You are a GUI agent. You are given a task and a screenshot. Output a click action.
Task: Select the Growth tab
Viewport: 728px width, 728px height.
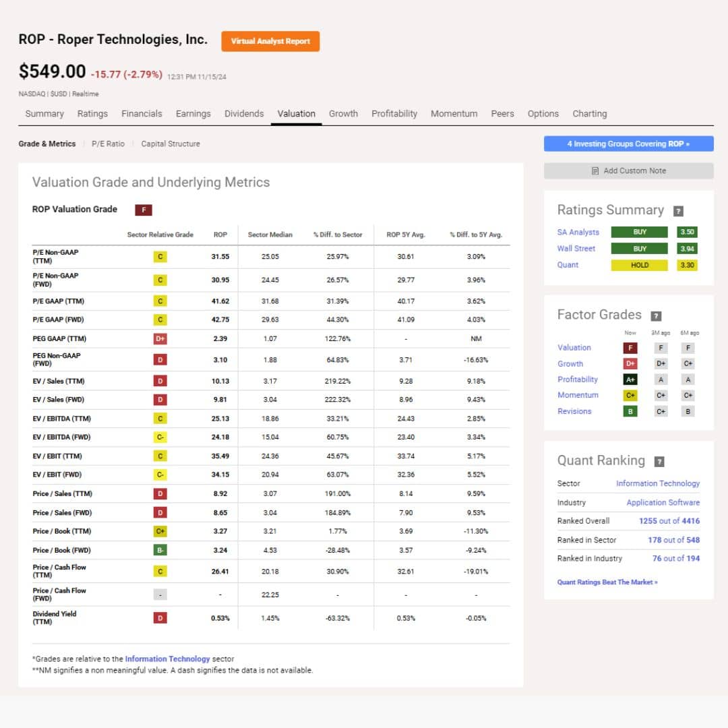343,114
